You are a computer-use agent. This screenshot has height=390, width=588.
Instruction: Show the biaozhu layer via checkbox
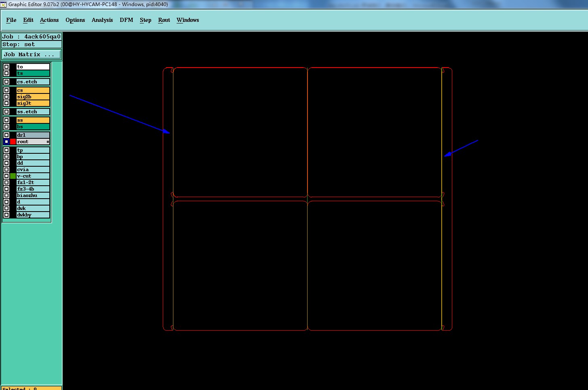[x=6, y=195]
